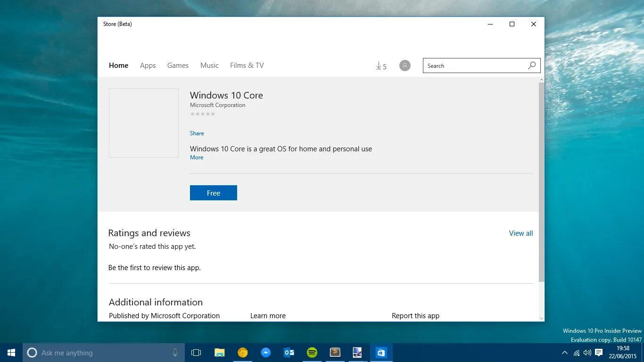Viewport: 644px width, 362px height.
Task: Click the Microsoft Corporation publisher name
Action: pyautogui.click(x=217, y=105)
